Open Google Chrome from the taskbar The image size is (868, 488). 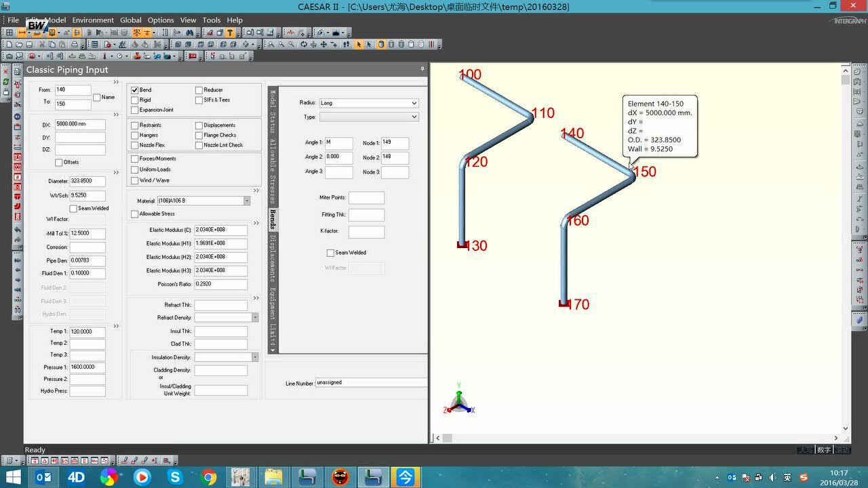pyautogui.click(x=208, y=477)
